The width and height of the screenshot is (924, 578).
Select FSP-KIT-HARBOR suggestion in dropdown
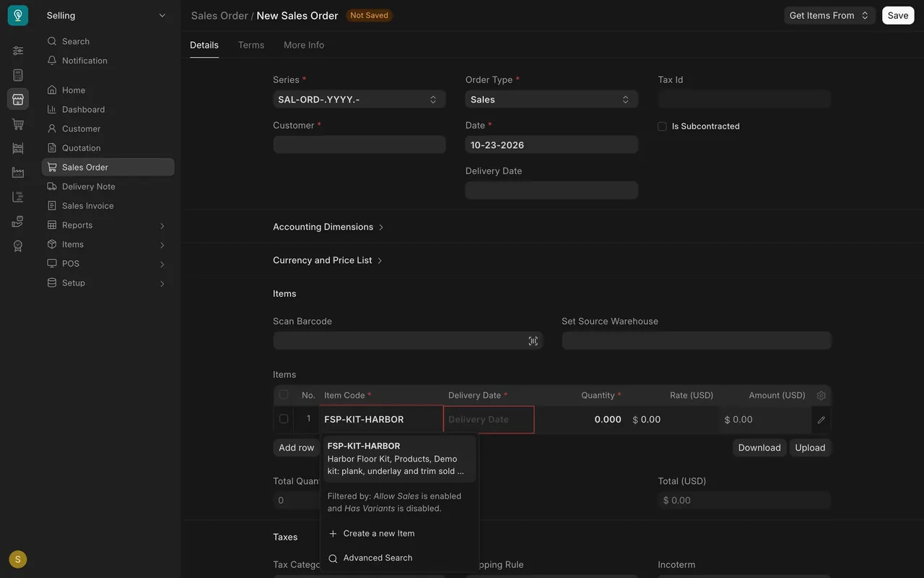[x=399, y=458]
